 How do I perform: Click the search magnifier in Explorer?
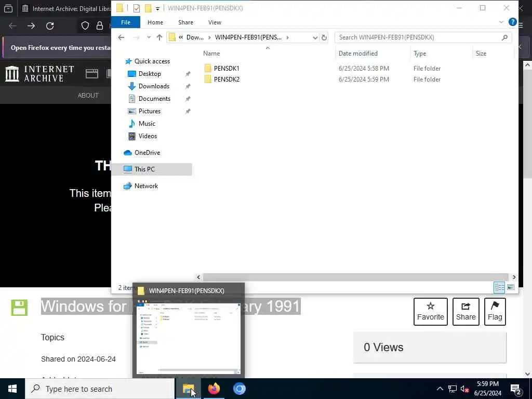[x=504, y=37]
